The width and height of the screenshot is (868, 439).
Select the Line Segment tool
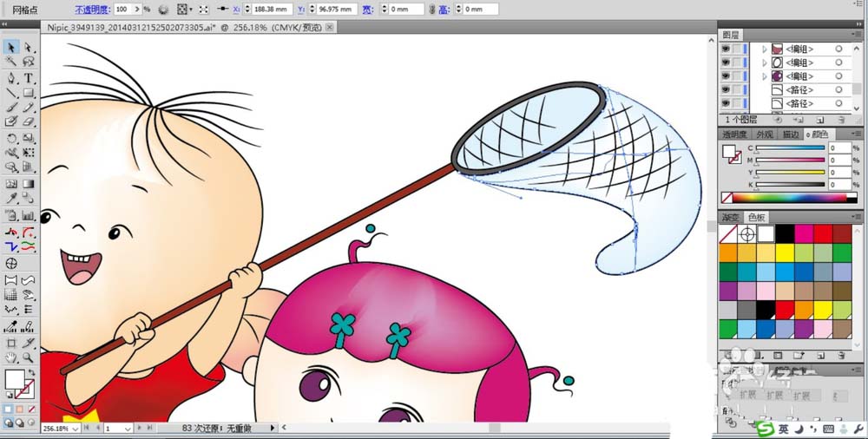[11, 93]
